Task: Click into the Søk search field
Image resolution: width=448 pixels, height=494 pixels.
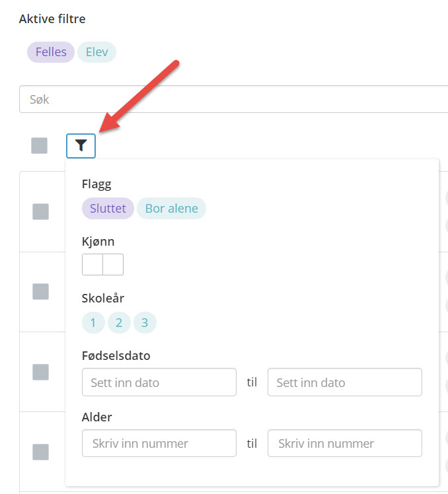Action: (x=234, y=99)
